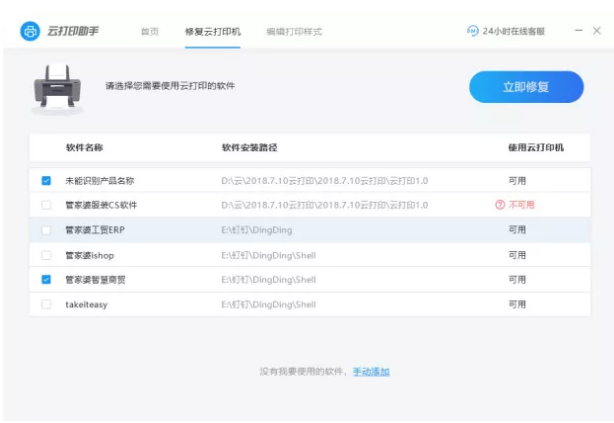
Task: Click the install path of 管家婆ishop
Action: [269, 255]
